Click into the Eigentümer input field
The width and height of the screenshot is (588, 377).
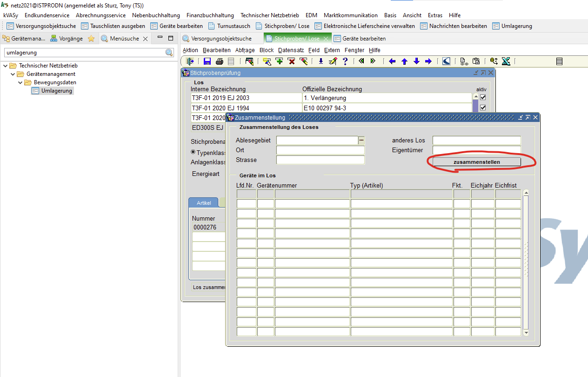476,150
